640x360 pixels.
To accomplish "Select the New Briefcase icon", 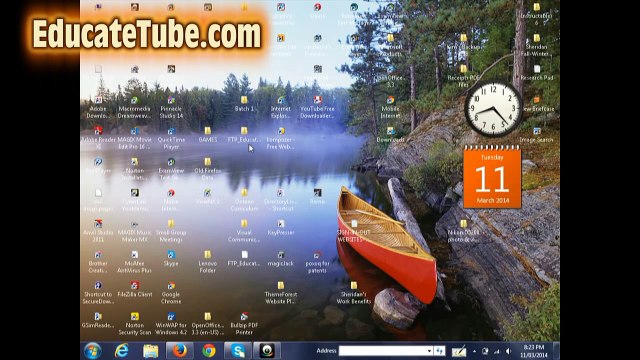I will (536, 104).
